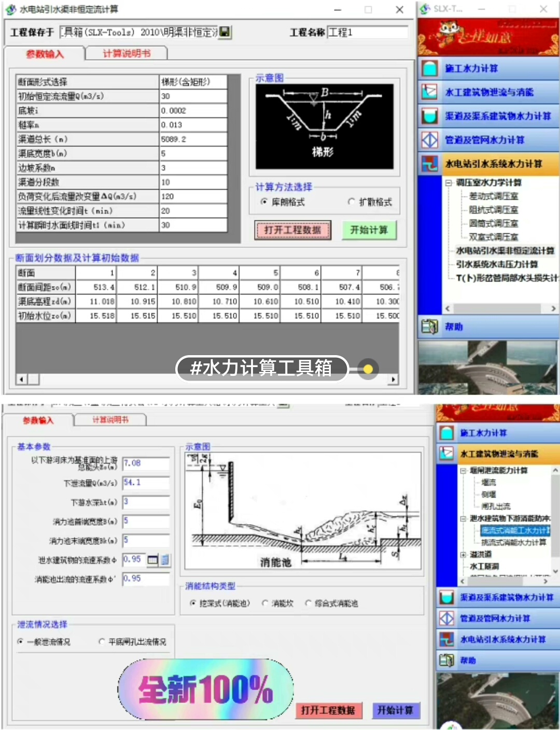Click 水工建筑物泄流与消能 icon in unsteady flow window sidebar
560x730 pixels.
point(429,92)
